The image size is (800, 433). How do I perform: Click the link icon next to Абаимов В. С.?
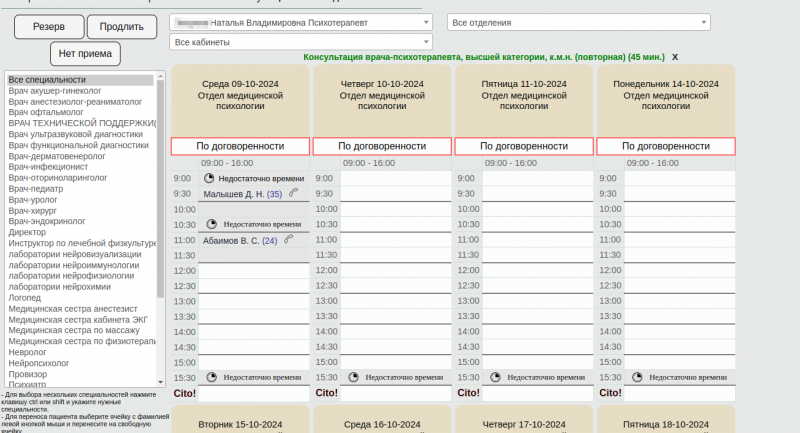pyautogui.click(x=288, y=240)
